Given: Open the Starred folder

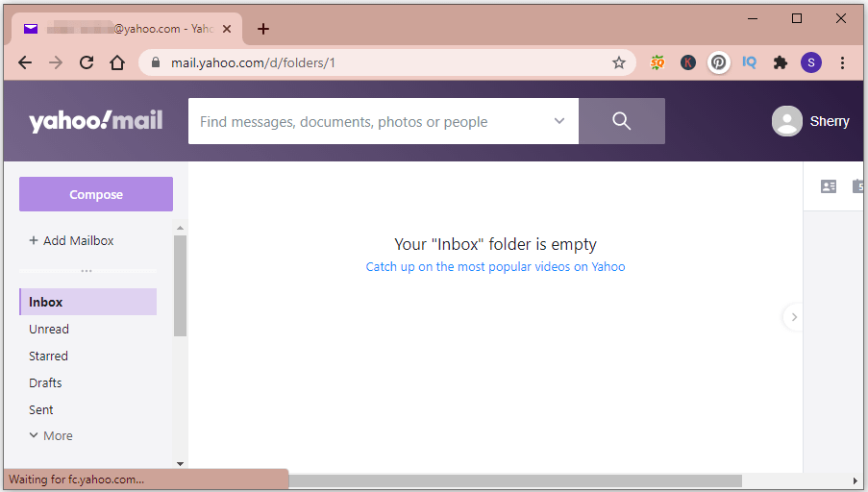Looking at the screenshot, I should coord(48,356).
